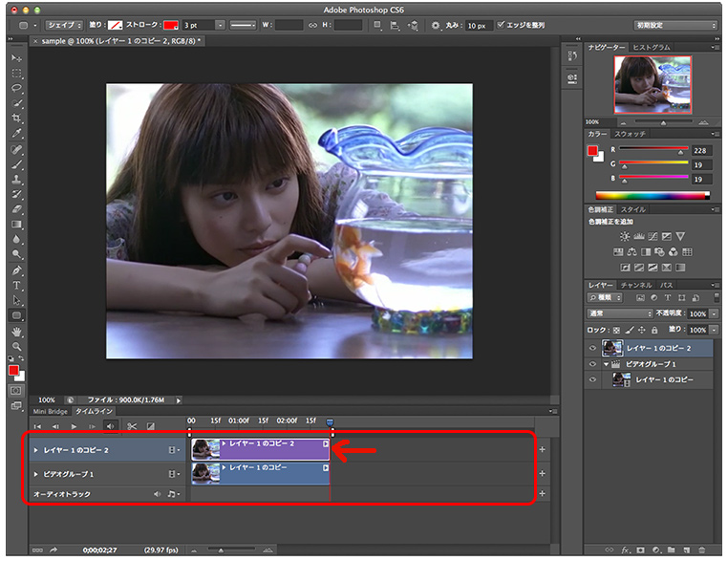The image size is (728, 561).
Task: Select the Clone Stamp tool
Action: [x=16, y=180]
